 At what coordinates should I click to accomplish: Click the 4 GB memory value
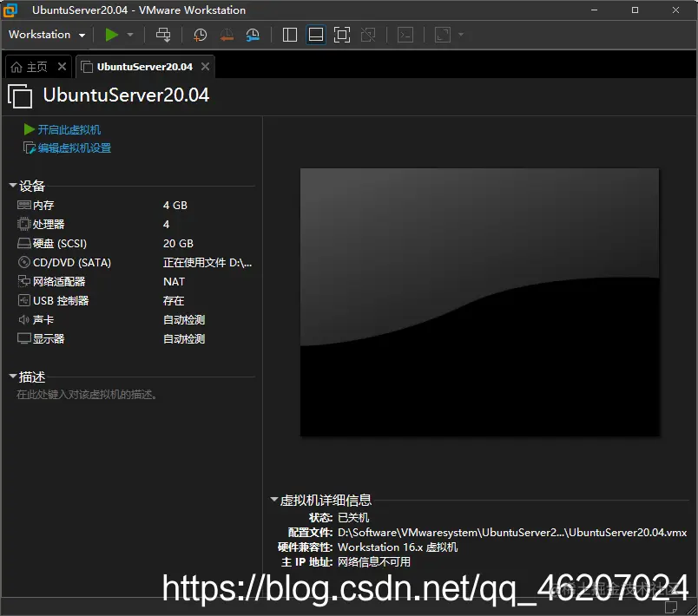pos(175,205)
